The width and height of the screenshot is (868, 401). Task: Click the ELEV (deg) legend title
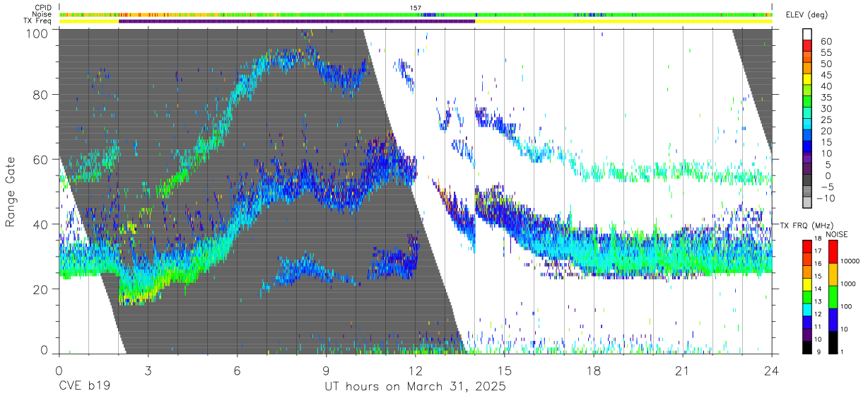(807, 15)
